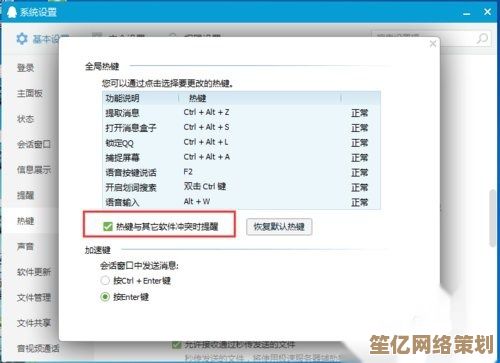Select the 按Enter键 radio option
Viewport: 500px width, 363px height.
point(105,297)
